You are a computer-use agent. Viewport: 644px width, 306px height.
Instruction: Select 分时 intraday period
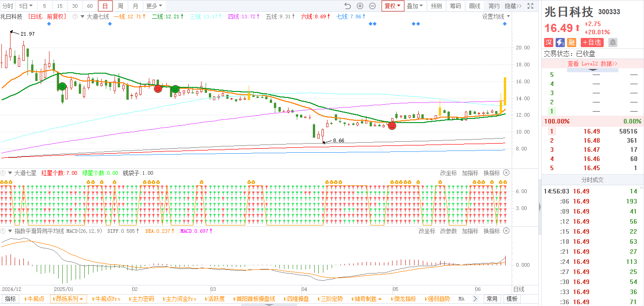point(8,6)
